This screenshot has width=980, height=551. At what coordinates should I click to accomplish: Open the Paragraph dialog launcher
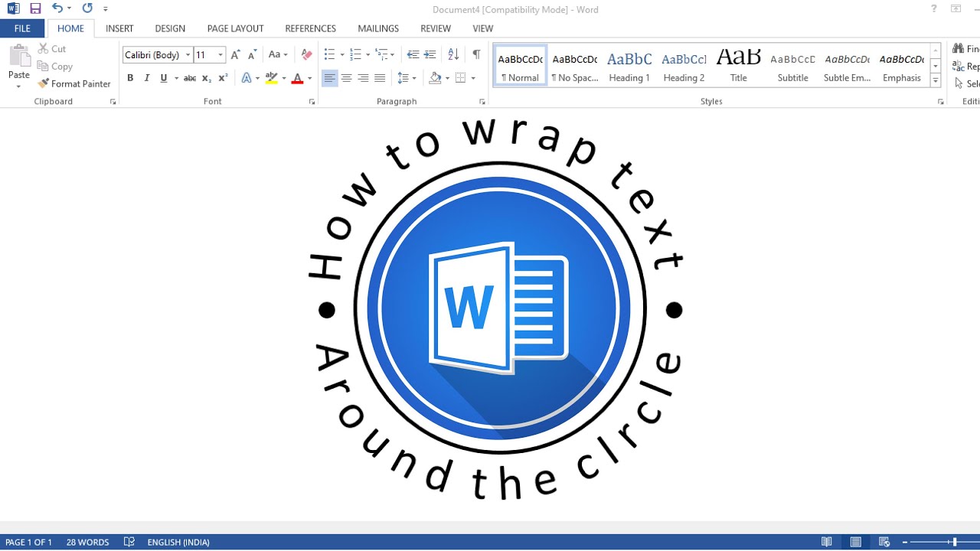482,102
